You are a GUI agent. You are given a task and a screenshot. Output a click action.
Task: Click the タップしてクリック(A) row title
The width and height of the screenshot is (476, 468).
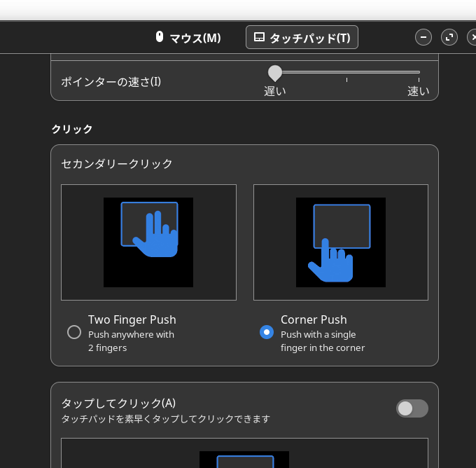(118, 403)
